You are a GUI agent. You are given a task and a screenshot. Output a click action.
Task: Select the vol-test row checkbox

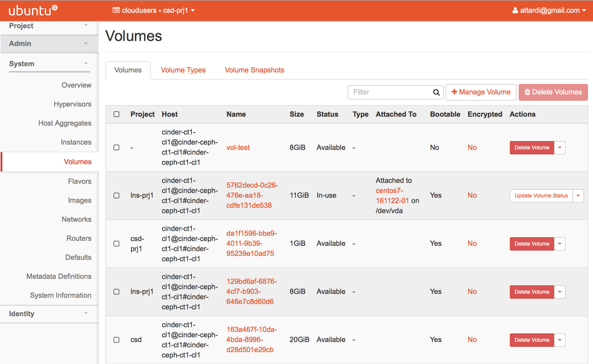click(116, 148)
